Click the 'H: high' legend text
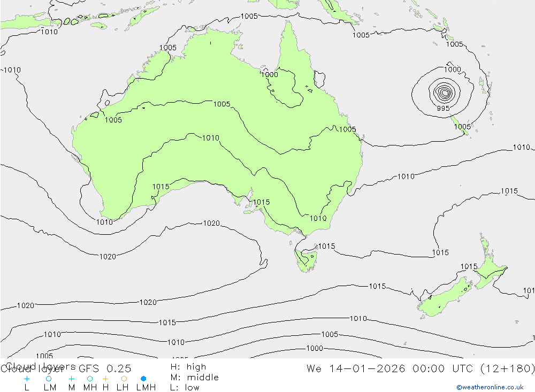 point(188,367)
